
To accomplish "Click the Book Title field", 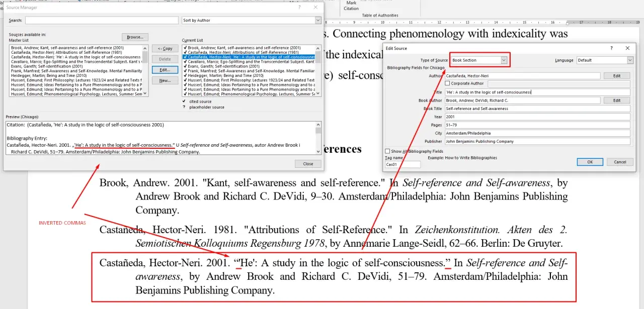I will click(x=537, y=109).
